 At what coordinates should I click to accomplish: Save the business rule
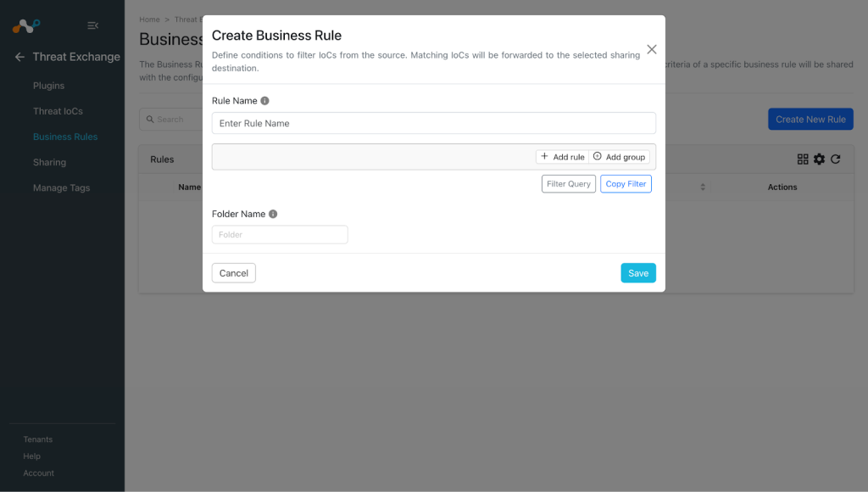tap(638, 273)
